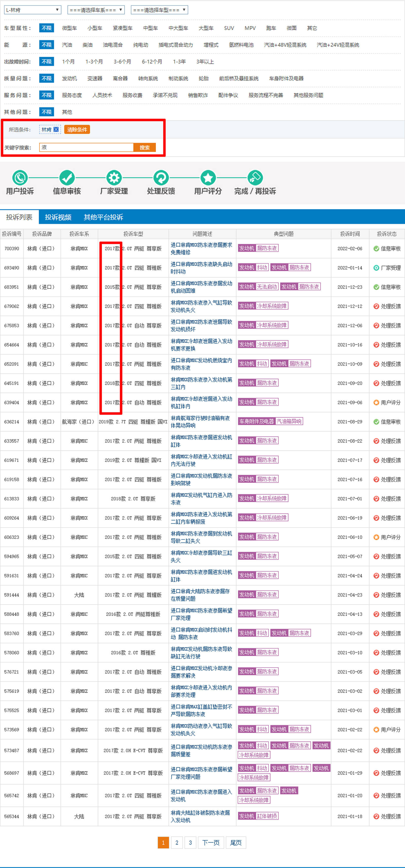
Task: Select 不限 for 车型属性 filter
Action: click(x=47, y=28)
